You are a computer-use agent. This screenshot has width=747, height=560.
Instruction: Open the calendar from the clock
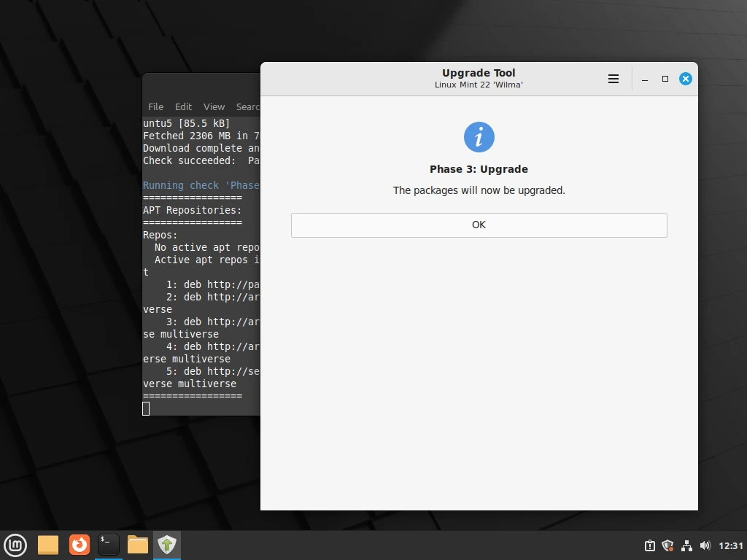point(730,545)
